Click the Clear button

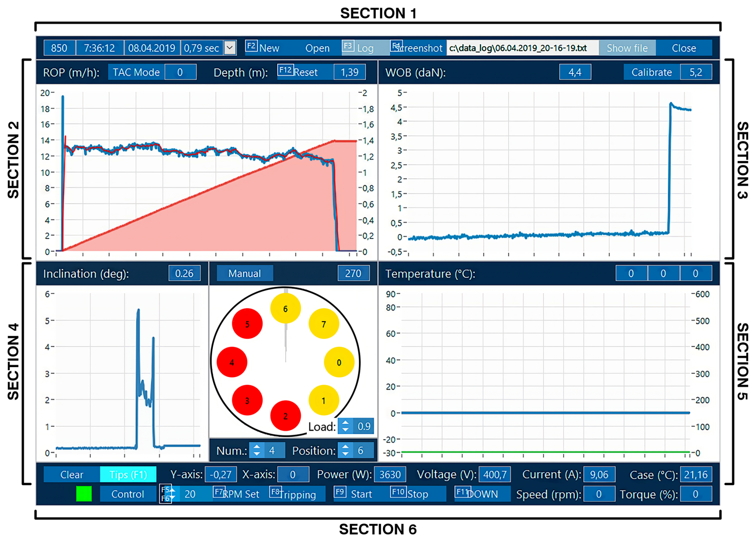[x=72, y=474]
